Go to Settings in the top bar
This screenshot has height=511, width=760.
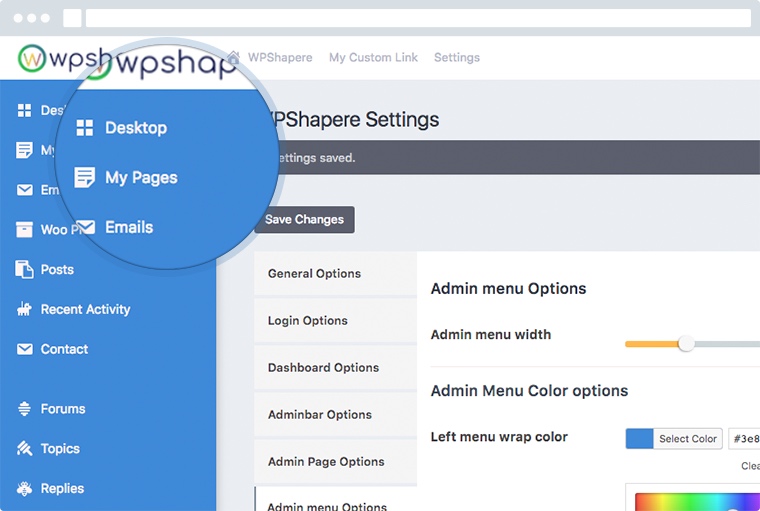(x=457, y=58)
